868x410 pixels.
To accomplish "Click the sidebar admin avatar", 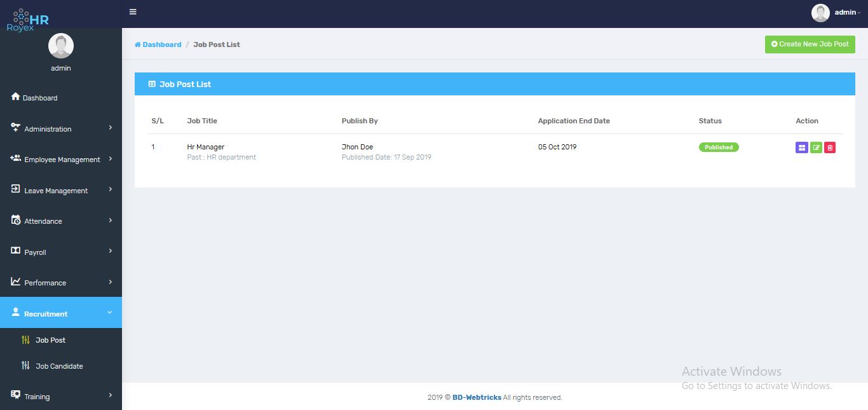I will (61, 46).
